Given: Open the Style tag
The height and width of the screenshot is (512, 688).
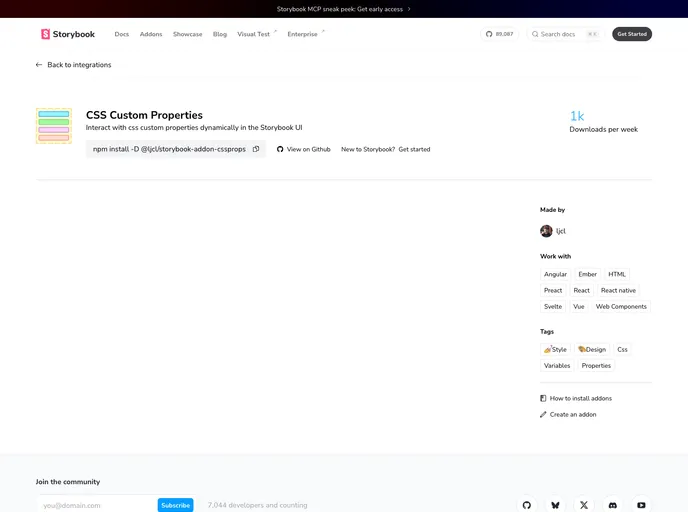Looking at the screenshot, I should tap(555, 349).
